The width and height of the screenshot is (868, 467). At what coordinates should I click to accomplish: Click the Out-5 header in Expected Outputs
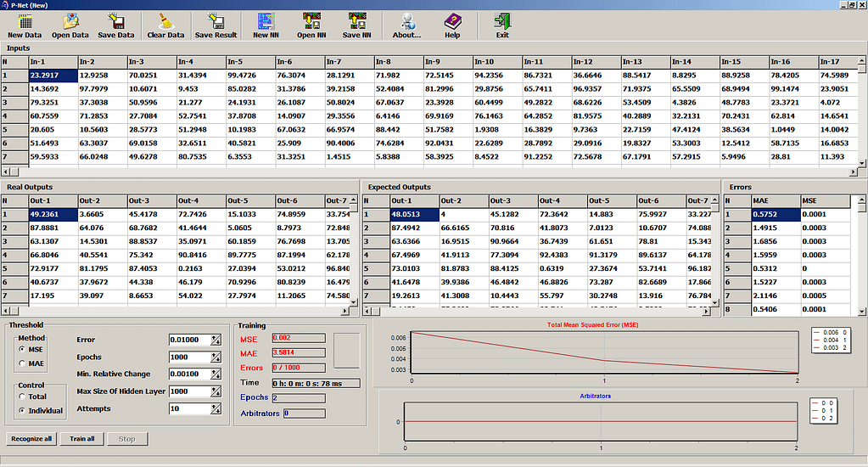coord(612,200)
